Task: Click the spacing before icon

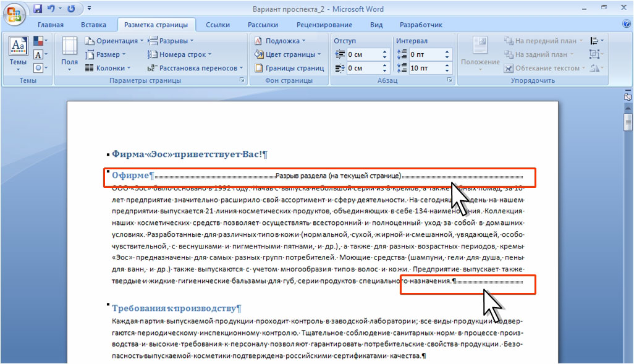Action: click(x=402, y=54)
